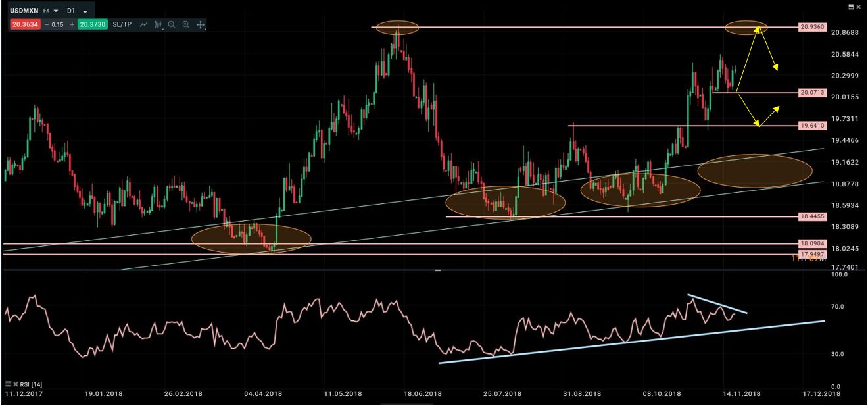Zoom in on the chart

[185, 25]
